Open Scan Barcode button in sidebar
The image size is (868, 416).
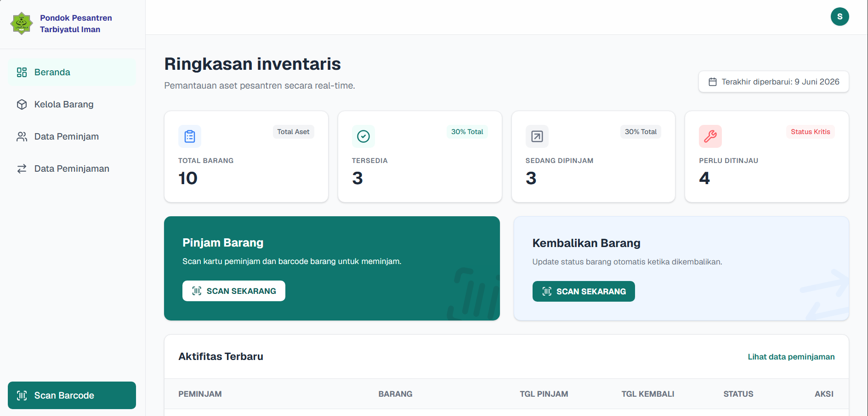(72, 395)
